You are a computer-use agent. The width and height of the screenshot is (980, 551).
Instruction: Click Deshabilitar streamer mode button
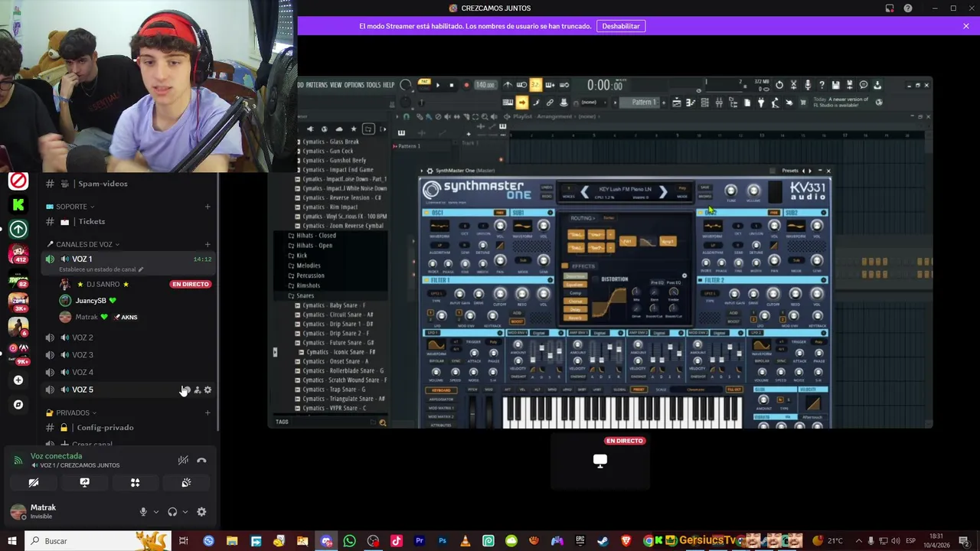click(x=621, y=26)
